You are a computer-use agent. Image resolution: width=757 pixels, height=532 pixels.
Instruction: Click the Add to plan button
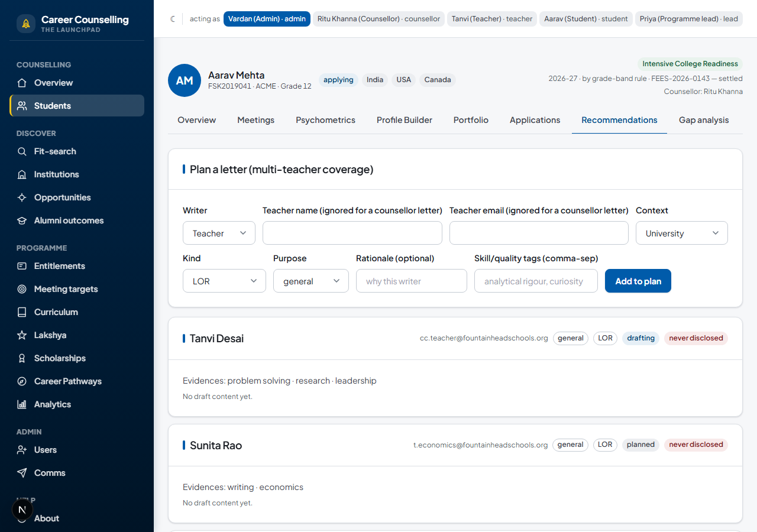[638, 281]
